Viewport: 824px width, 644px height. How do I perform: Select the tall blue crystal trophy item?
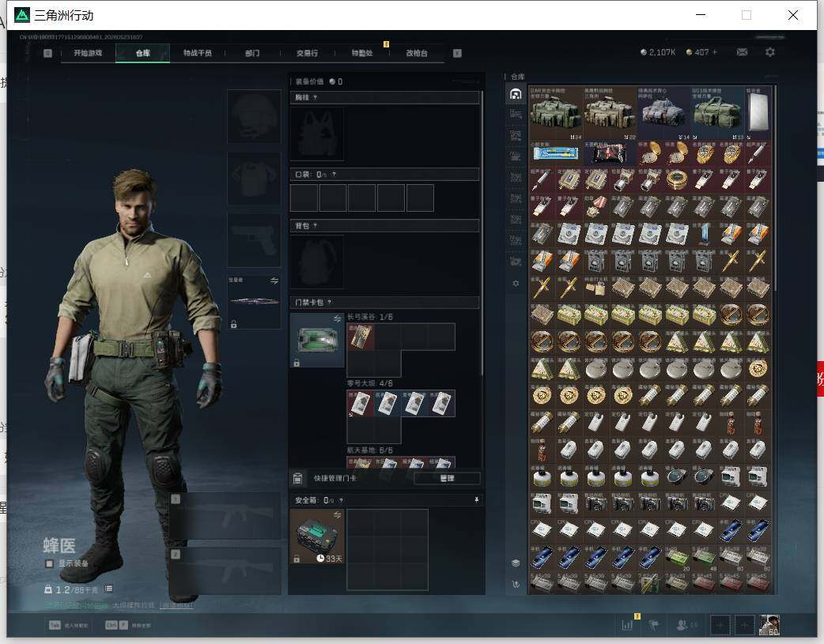(704, 234)
